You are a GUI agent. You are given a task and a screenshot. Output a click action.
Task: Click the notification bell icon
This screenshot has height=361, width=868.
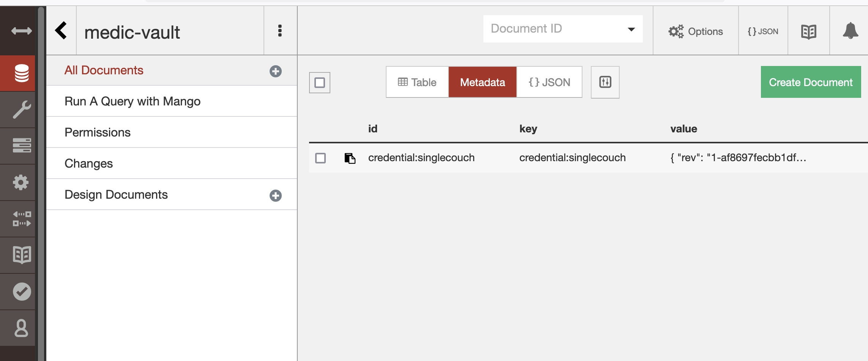tap(851, 31)
